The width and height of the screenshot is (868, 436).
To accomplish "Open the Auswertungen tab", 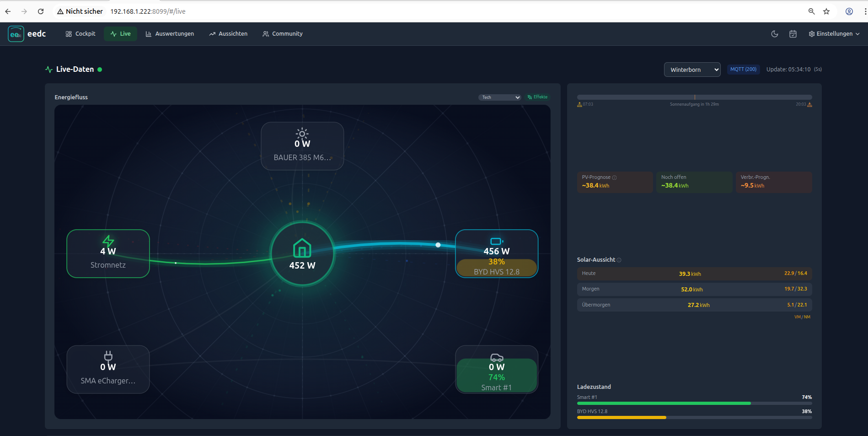I will [170, 34].
